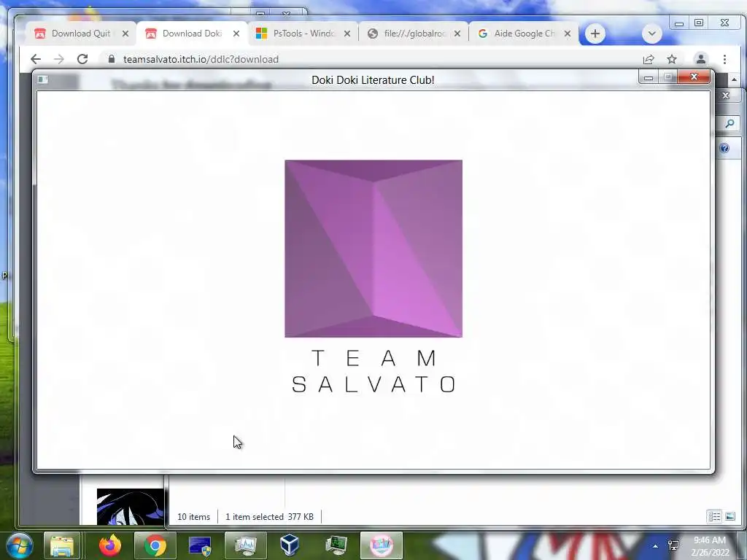
Task: Select the Download Doki tab
Action: 192,34
